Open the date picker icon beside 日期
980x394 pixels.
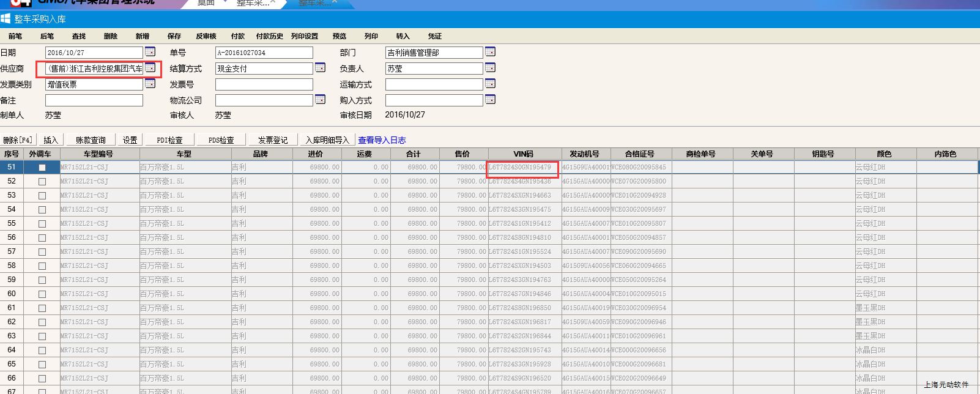[150, 52]
